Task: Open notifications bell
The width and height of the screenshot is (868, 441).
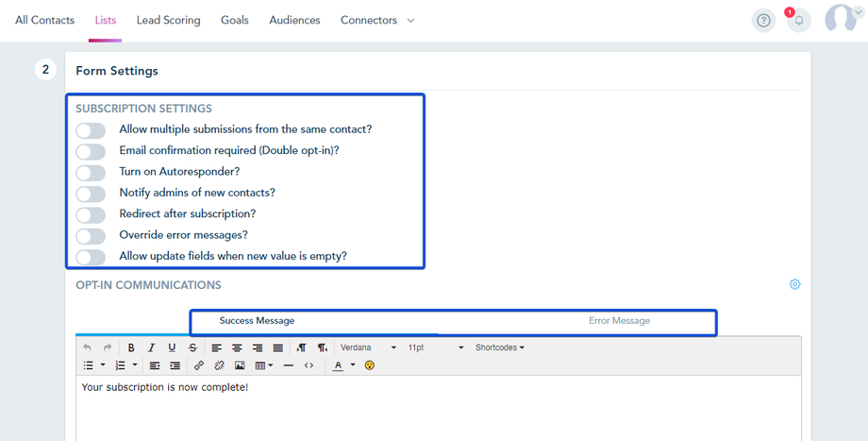Action: coord(799,21)
